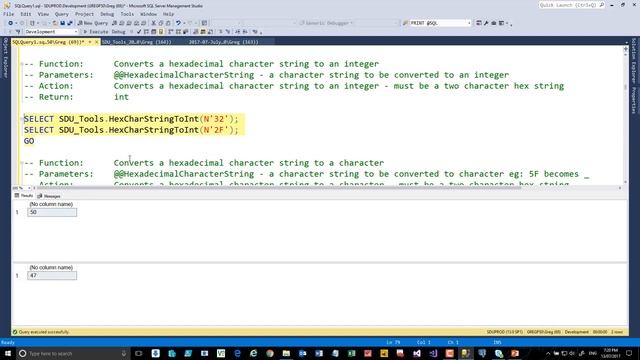Expand the Undo history dropdown arrow
640x360 pixels.
[184, 23]
